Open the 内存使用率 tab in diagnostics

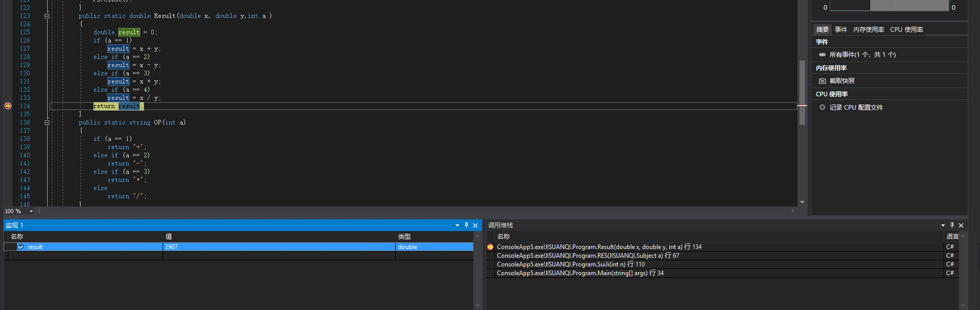[869, 30]
